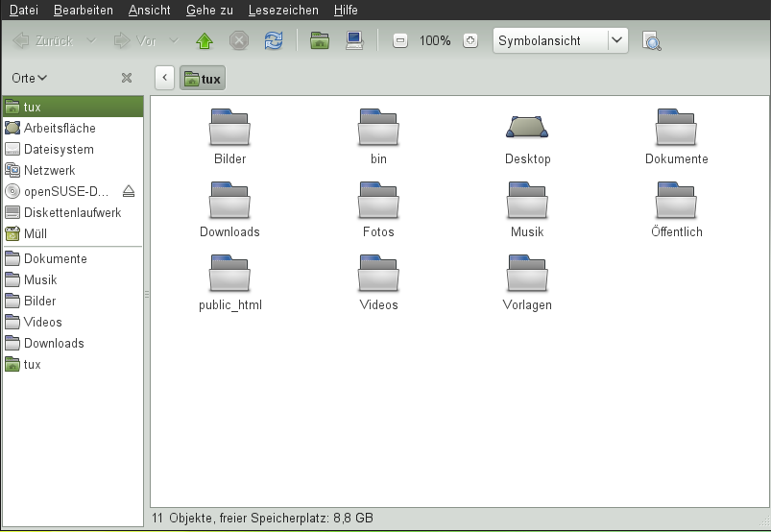Expand the Orte sidebar selector
This screenshot has width=771, height=532.
click(30, 78)
